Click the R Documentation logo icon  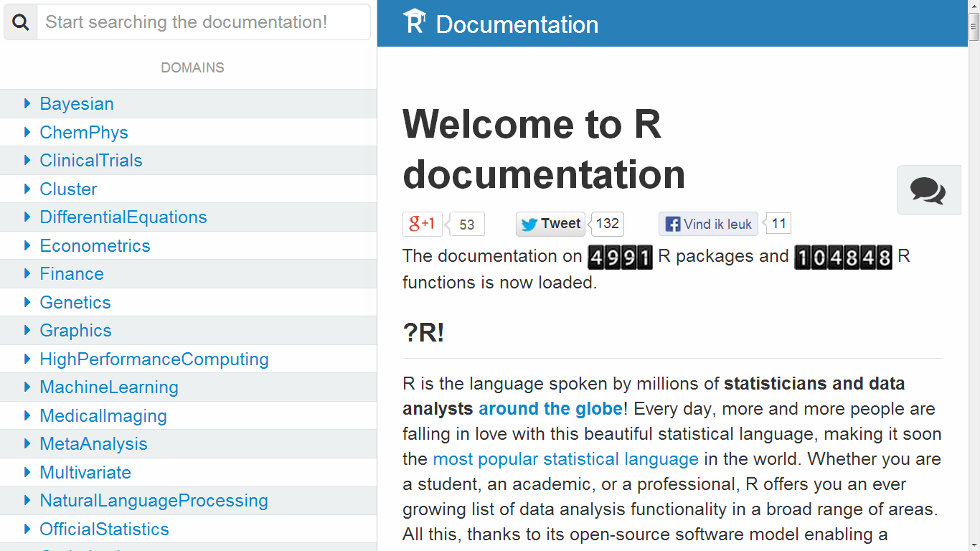[x=414, y=22]
